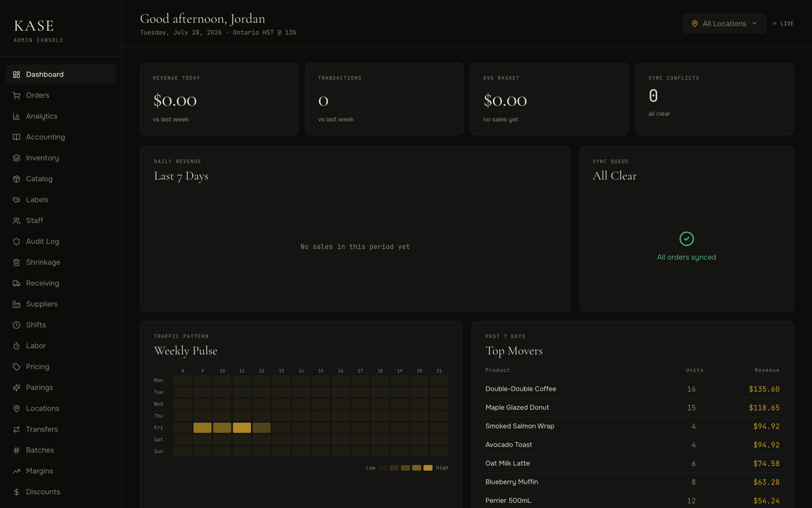Select the Sync Conflicts card
The height and width of the screenshot is (508, 812).
[715, 99]
